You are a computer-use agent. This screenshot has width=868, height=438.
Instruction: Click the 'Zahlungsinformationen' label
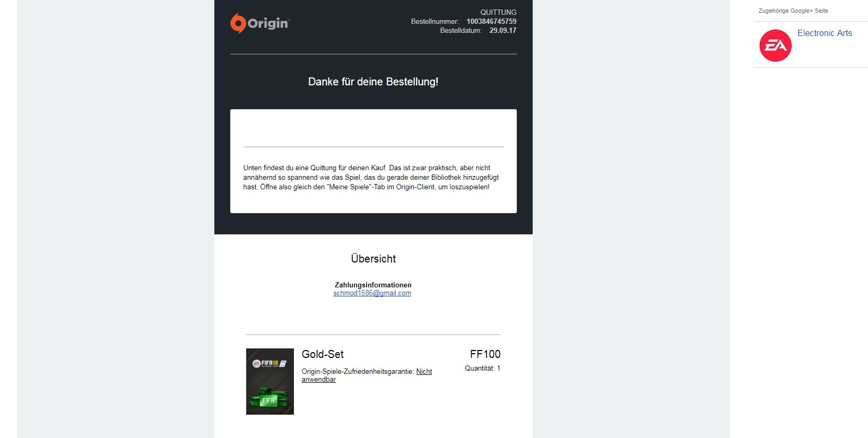point(373,285)
